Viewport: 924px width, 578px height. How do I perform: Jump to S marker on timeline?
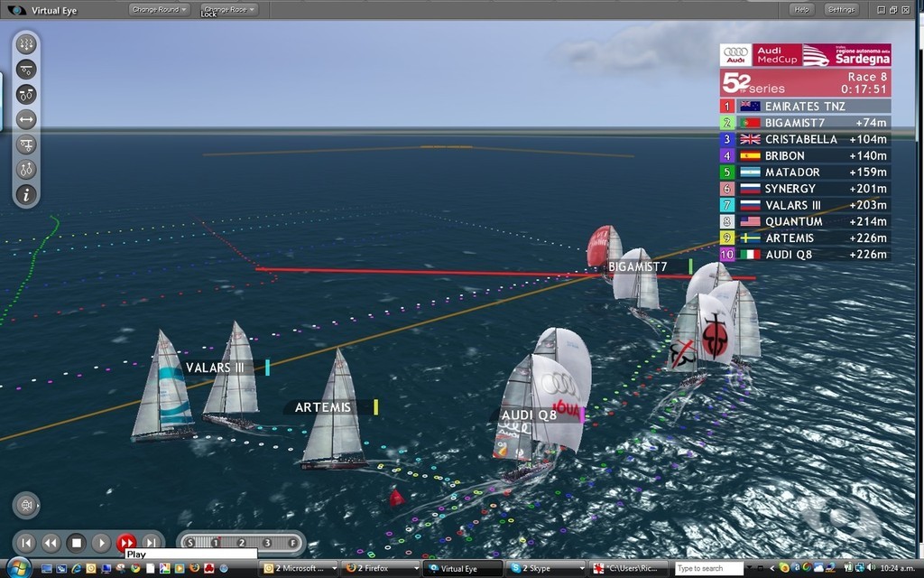(189, 543)
